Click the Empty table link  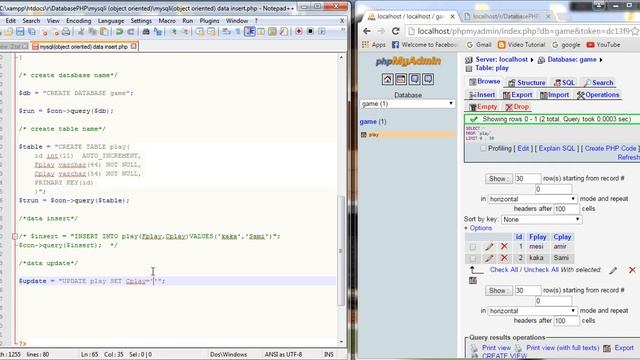tap(483, 107)
